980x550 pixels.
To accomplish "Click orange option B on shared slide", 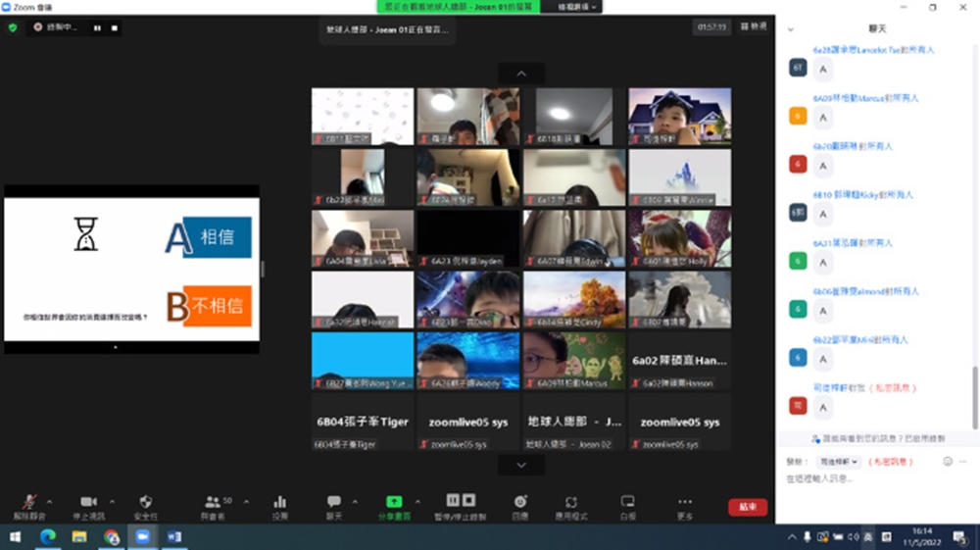I will tap(209, 306).
